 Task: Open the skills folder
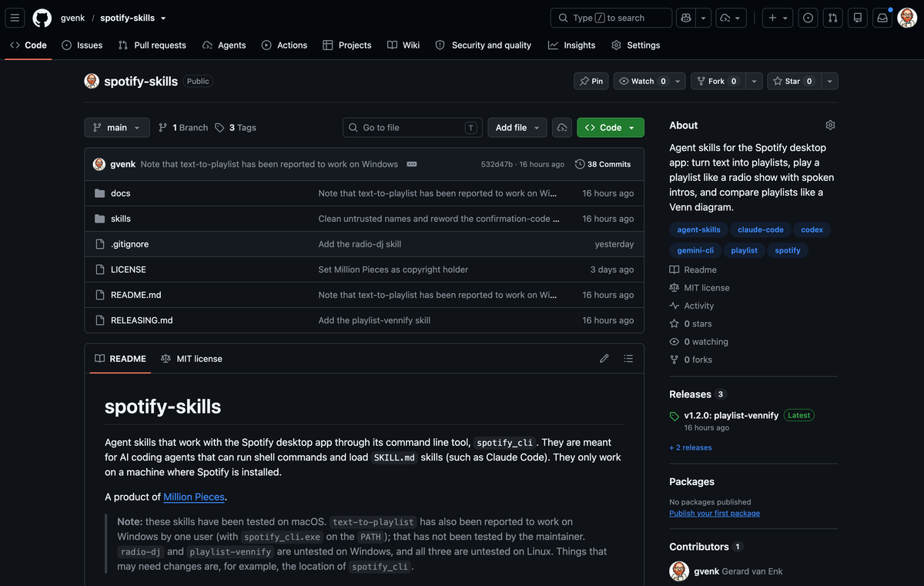[x=121, y=219]
